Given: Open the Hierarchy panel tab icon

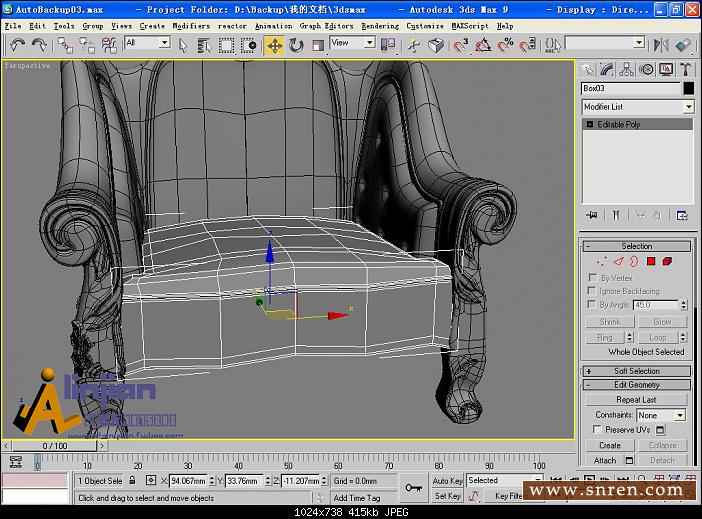Looking at the screenshot, I should tap(626, 69).
